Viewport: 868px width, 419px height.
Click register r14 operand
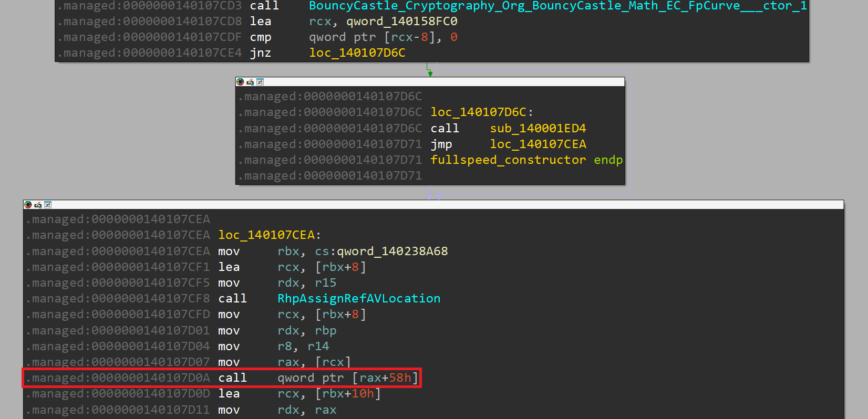point(318,347)
